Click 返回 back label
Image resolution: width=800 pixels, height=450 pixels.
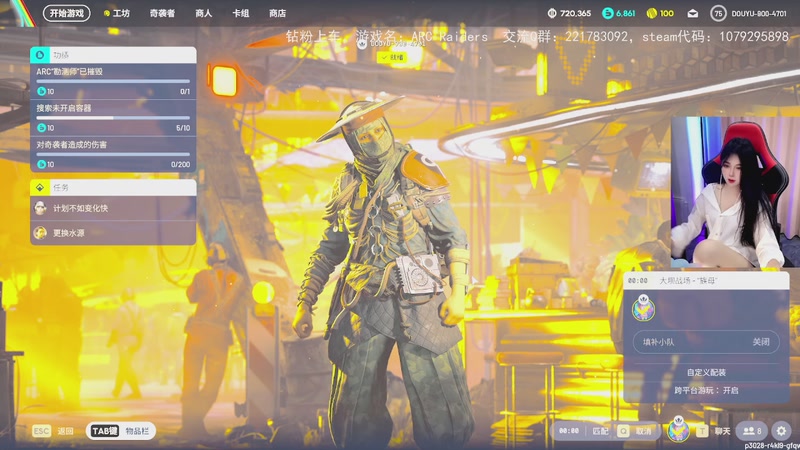(65, 431)
